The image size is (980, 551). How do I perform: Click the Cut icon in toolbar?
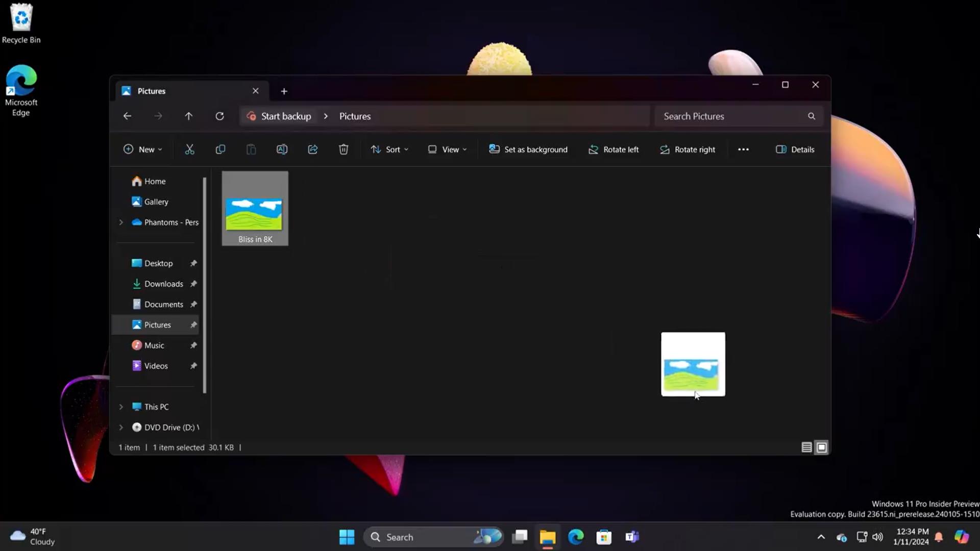click(189, 149)
